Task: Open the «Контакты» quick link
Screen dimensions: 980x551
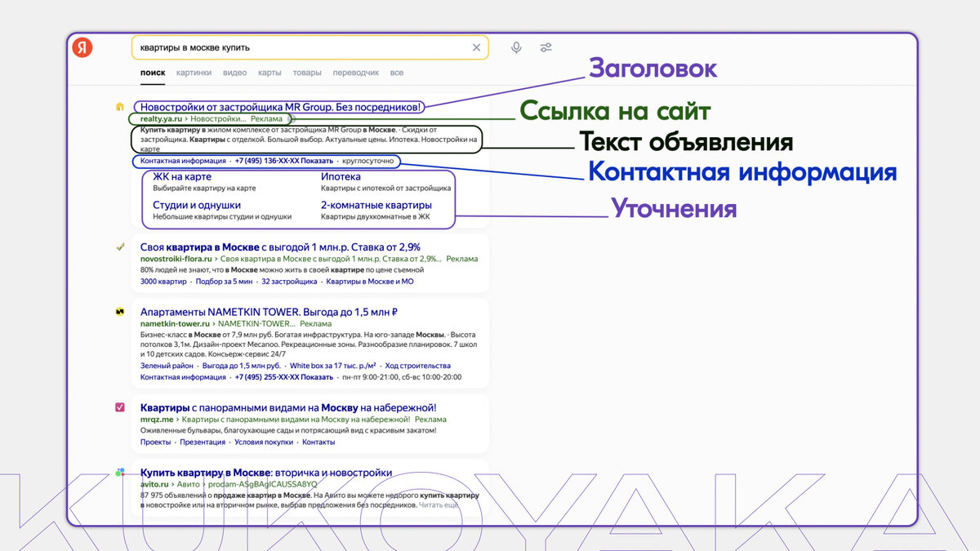Action: tap(318, 442)
